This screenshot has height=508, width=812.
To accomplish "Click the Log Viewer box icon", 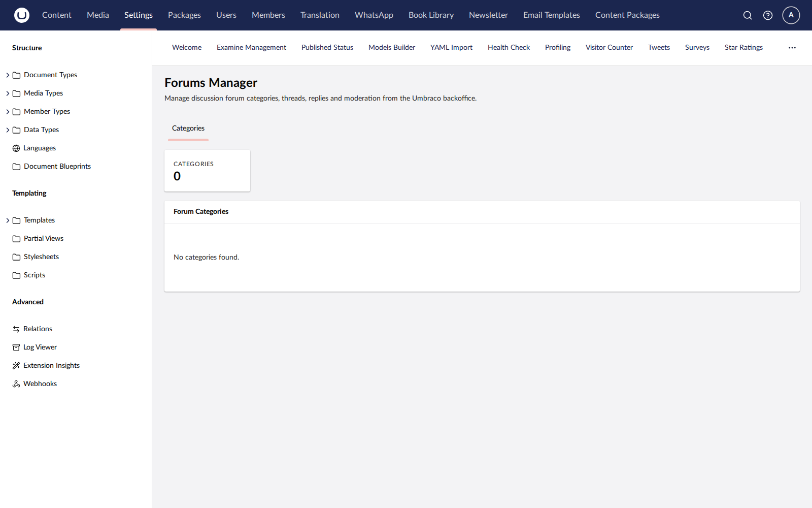I will click(x=16, y=347).
